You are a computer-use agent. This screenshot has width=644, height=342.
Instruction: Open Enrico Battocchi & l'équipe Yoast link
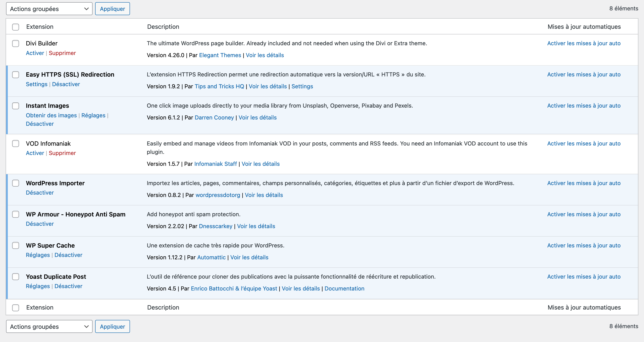click(234, 289)
